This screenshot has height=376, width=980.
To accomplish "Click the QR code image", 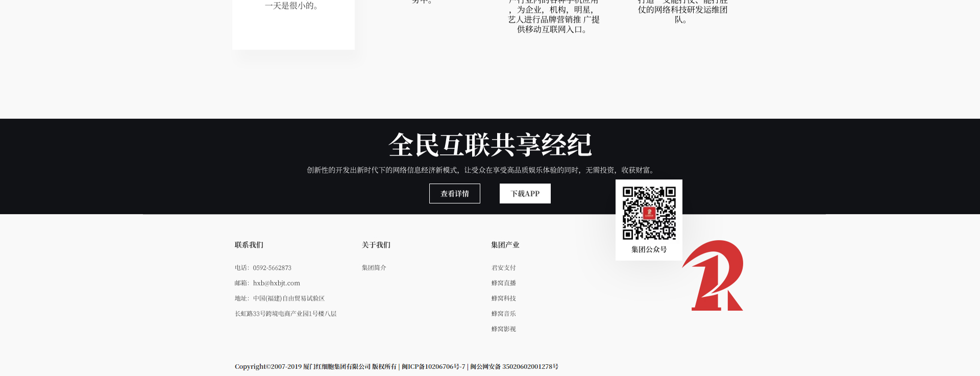I will [x=649, y=213].
